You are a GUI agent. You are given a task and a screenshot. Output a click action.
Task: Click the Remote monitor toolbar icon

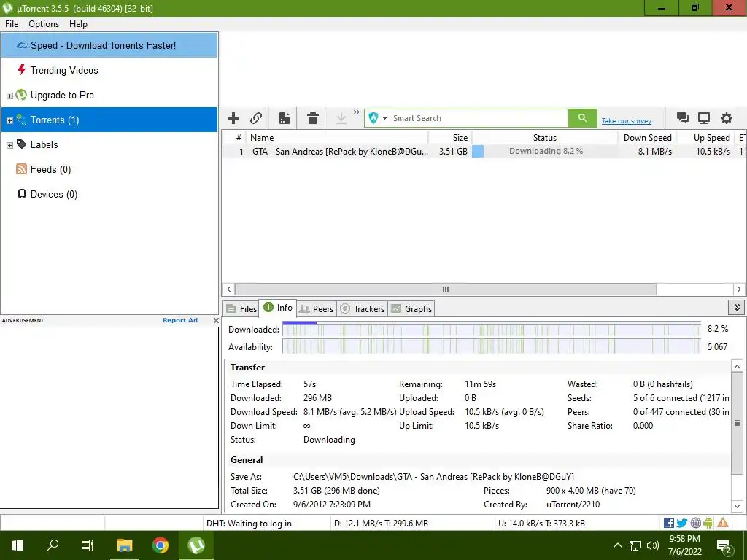click(704, 118)
